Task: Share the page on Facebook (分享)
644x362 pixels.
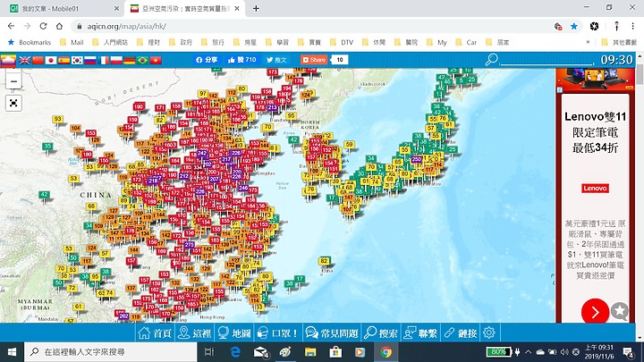Action: (x=207, y=60)
